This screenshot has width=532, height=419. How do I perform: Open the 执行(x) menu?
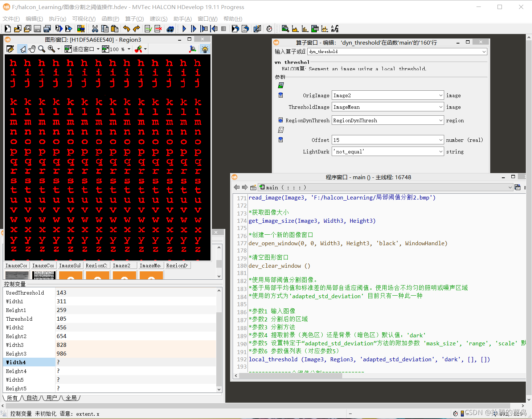[x=58, y=19]
